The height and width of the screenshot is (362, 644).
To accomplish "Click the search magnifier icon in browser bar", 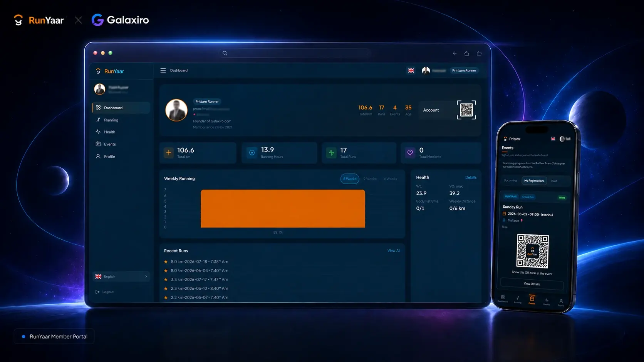I will pyautogui.click(x=225, y=53).
